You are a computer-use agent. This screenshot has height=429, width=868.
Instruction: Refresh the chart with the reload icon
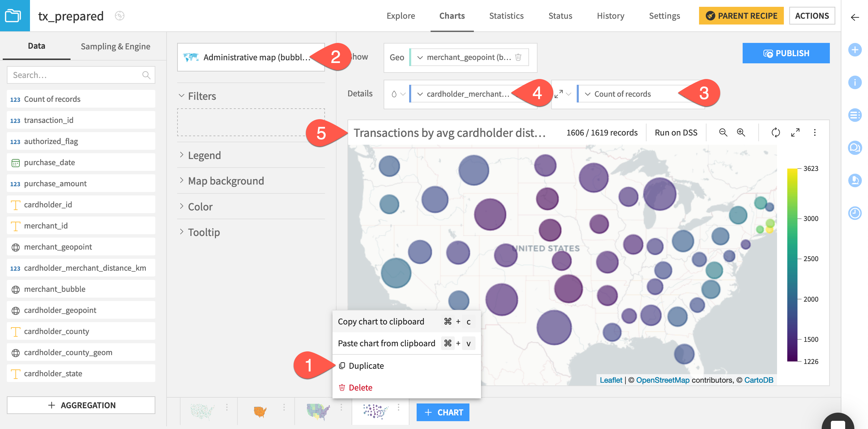pos(776,132)
